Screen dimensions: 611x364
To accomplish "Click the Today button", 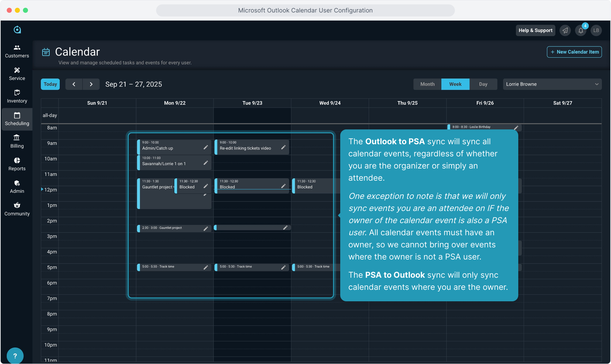I will point(50,84).
